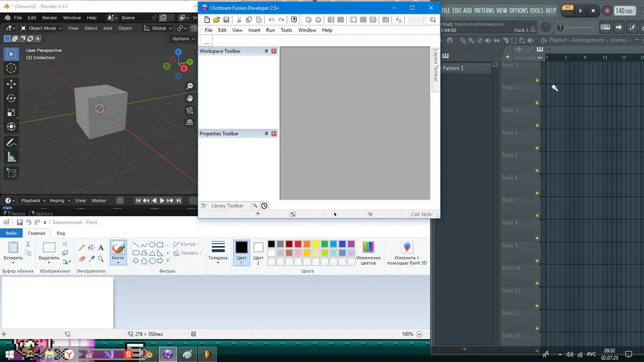Click the pan hand icon in Blender viewport
The image size is (644, 362).
190,98
